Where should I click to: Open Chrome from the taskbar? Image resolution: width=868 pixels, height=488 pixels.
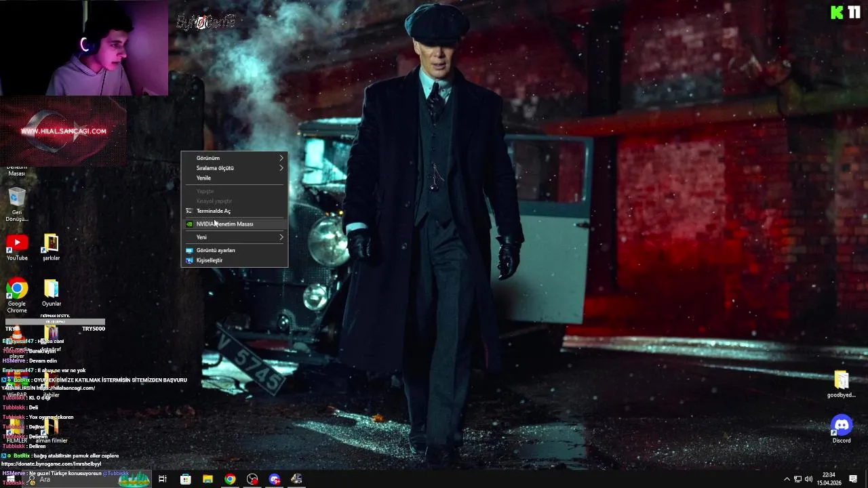click(230, 479)
